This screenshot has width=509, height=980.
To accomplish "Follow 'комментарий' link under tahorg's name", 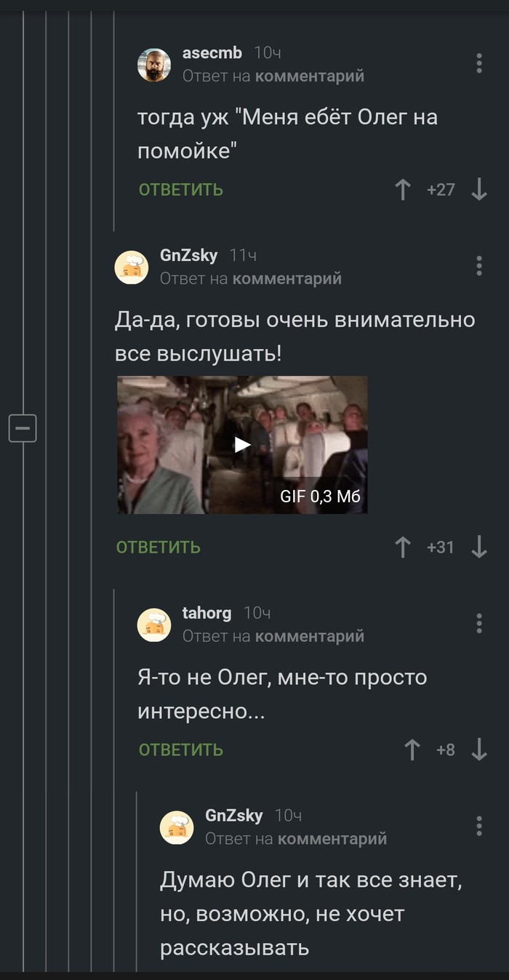I will pyautogui.click(x=310, y=636).
